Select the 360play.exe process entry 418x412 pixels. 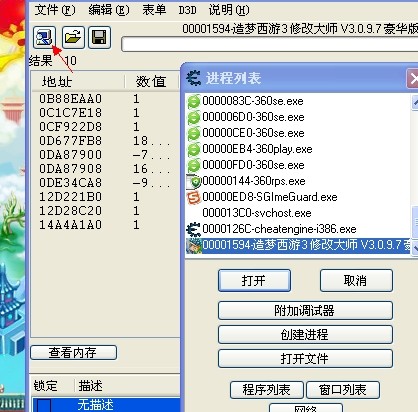point(250,149)
